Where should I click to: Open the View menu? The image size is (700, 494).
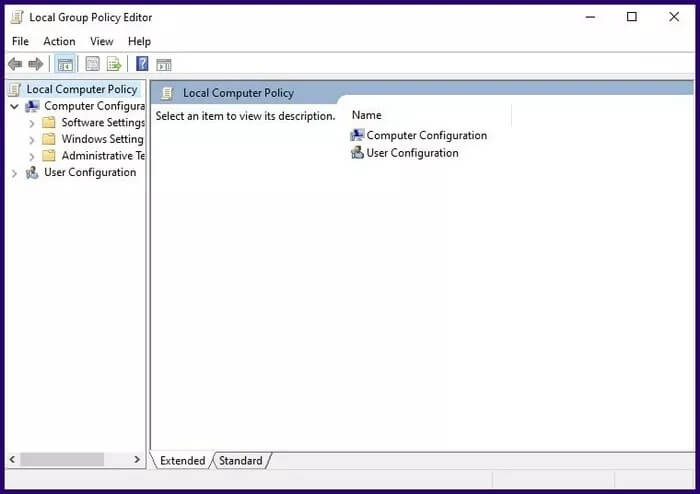coord(102,42)
